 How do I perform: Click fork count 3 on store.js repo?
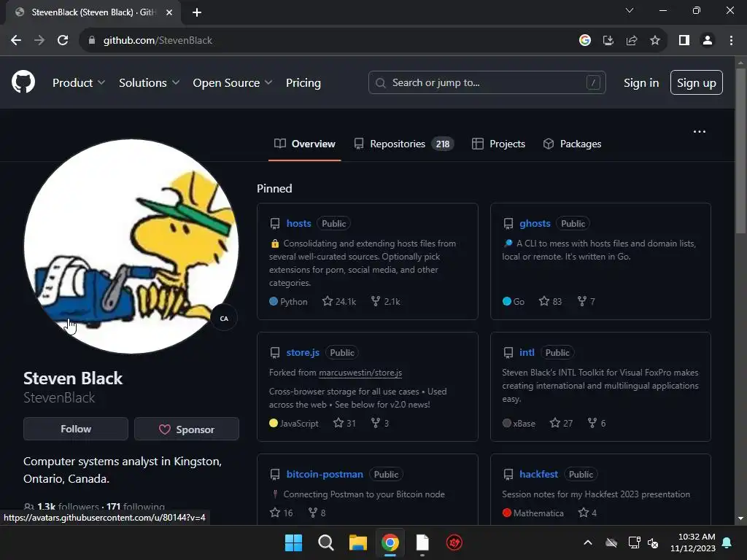[379, 423]
